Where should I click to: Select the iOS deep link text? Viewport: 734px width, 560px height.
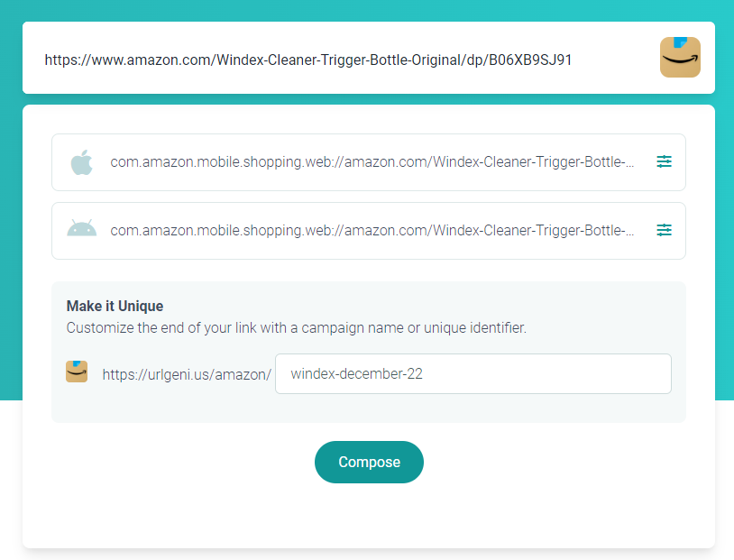click(372, 162)
